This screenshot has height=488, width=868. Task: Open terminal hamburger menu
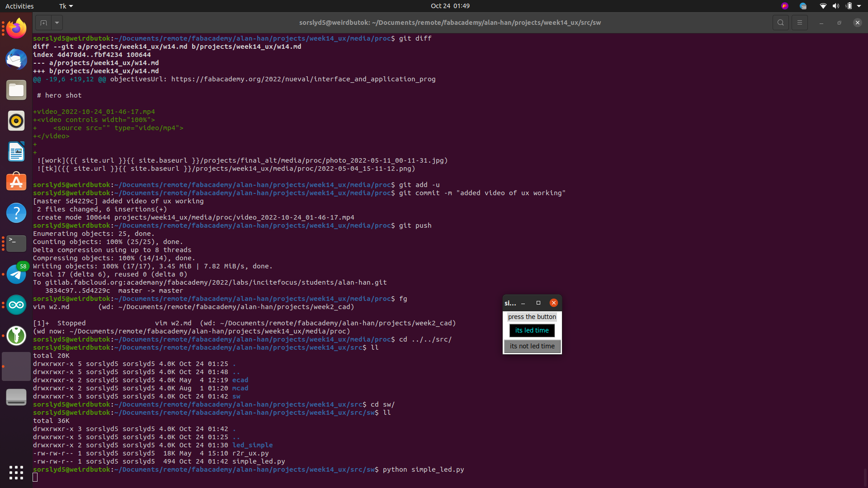(x=799, y=22)
